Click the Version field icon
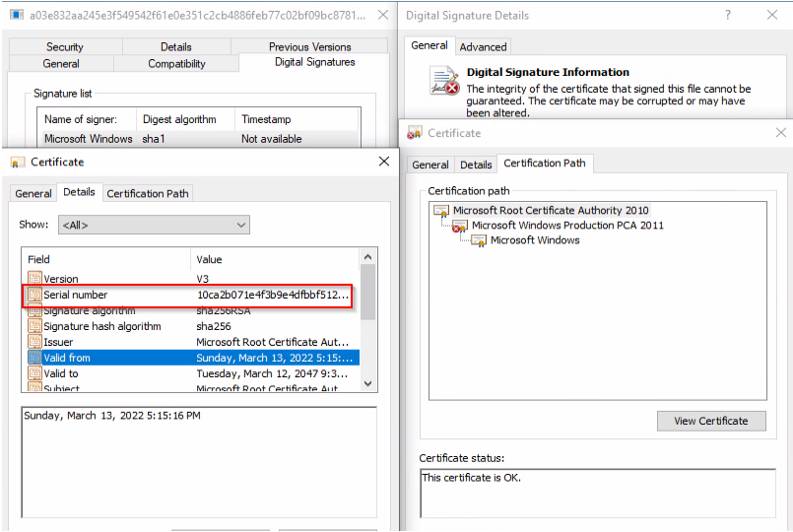Viewport: 793px width, 532px height. coord(34,279)
